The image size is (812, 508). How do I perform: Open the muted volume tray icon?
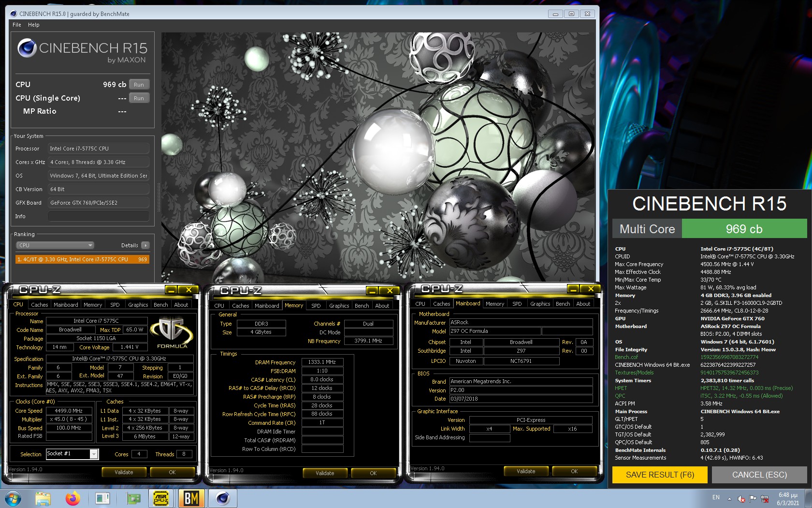point(741,499)
